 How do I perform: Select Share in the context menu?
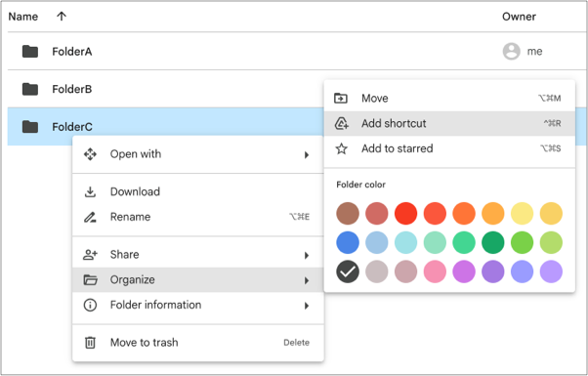tap(198, 255)
